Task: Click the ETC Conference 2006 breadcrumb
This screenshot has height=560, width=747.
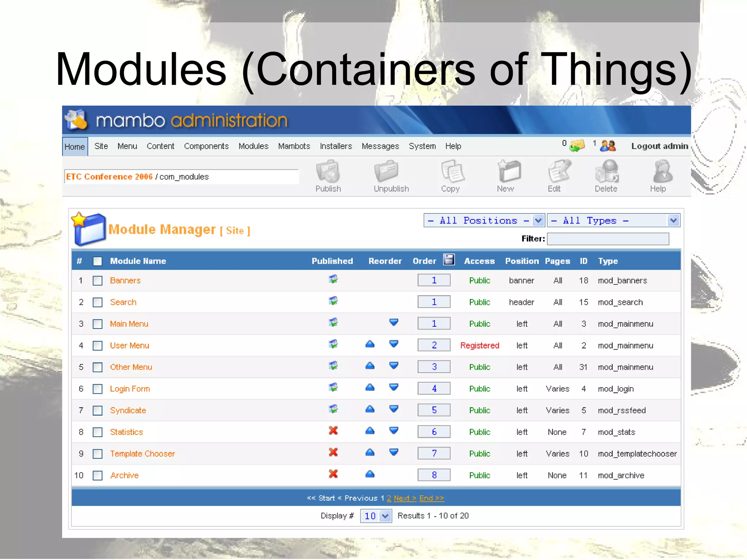Action: [109, 177]
